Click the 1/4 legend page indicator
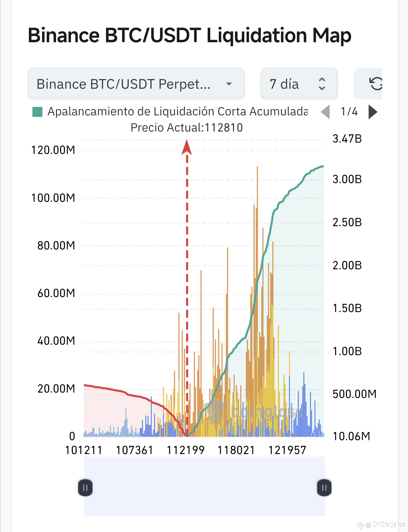Screen dimensions: 408x532 point(349,112)
